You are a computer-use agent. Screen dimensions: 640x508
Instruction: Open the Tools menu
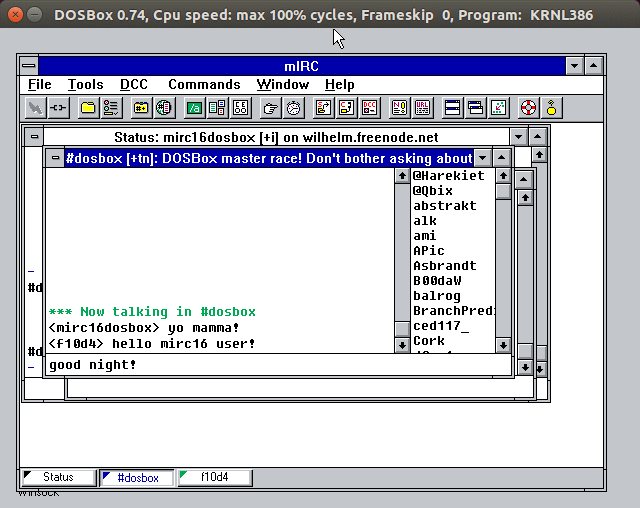85,85
